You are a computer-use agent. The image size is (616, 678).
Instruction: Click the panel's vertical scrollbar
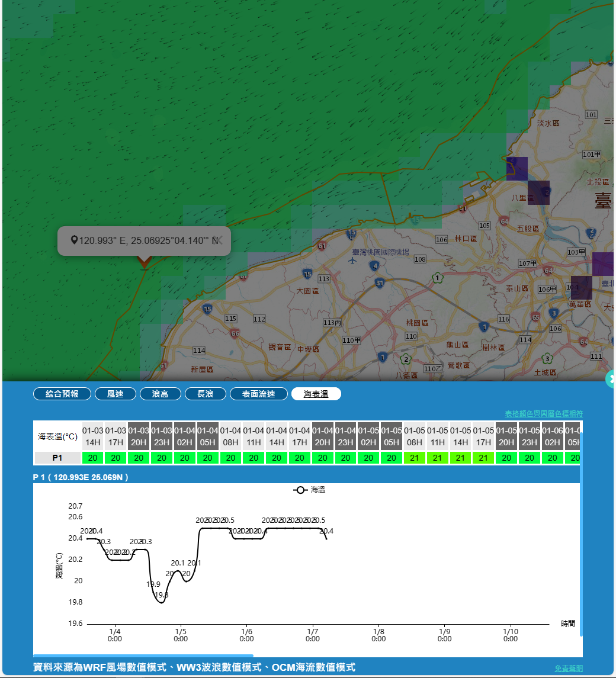tap(582, 533)
